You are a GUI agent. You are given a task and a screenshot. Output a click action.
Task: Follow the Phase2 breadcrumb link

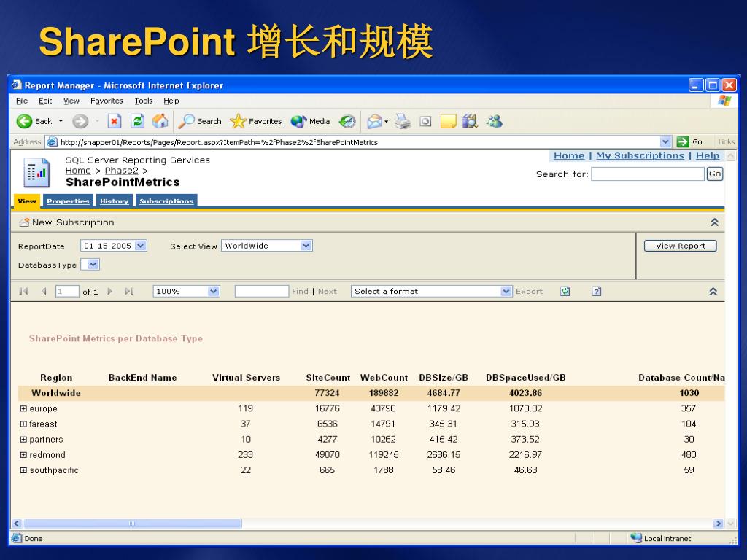click(x=122, y=171)
